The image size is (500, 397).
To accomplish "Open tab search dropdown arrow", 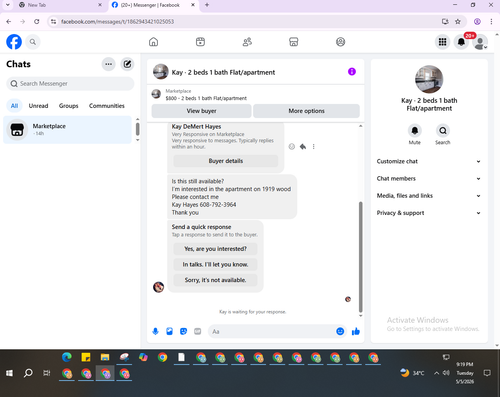I will [x=7, y=5].
